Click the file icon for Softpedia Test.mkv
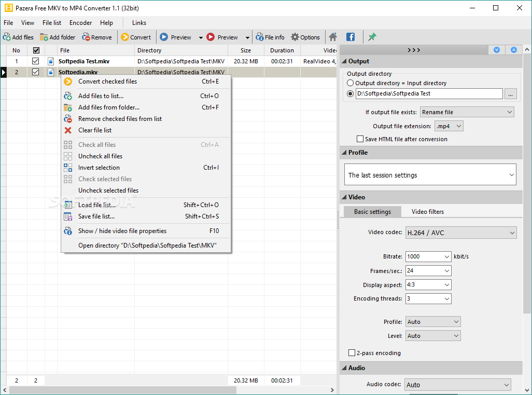This screenshot has width=532, height=395. 51,61
